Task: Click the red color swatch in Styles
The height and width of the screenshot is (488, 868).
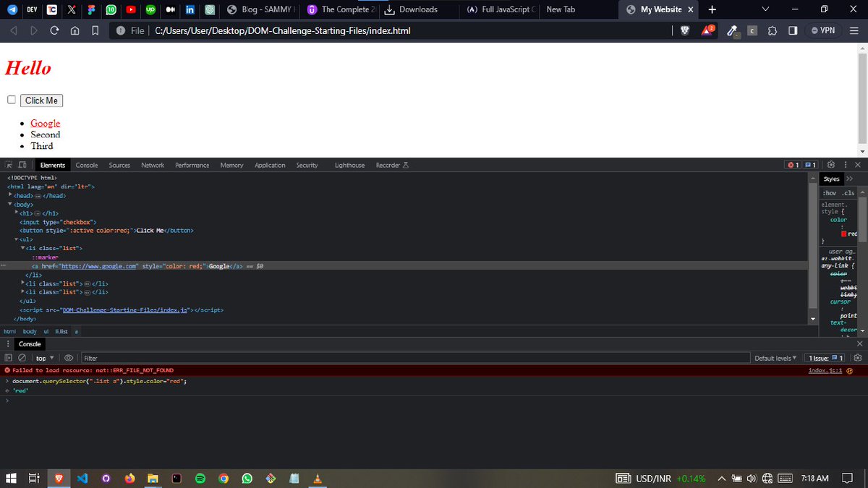Action: tap(844, 234)
